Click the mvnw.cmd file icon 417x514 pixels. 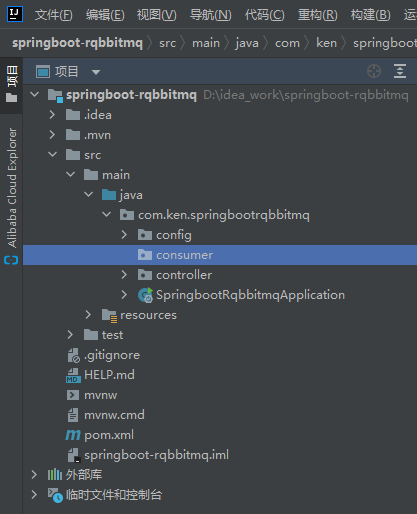coord(73,415)
